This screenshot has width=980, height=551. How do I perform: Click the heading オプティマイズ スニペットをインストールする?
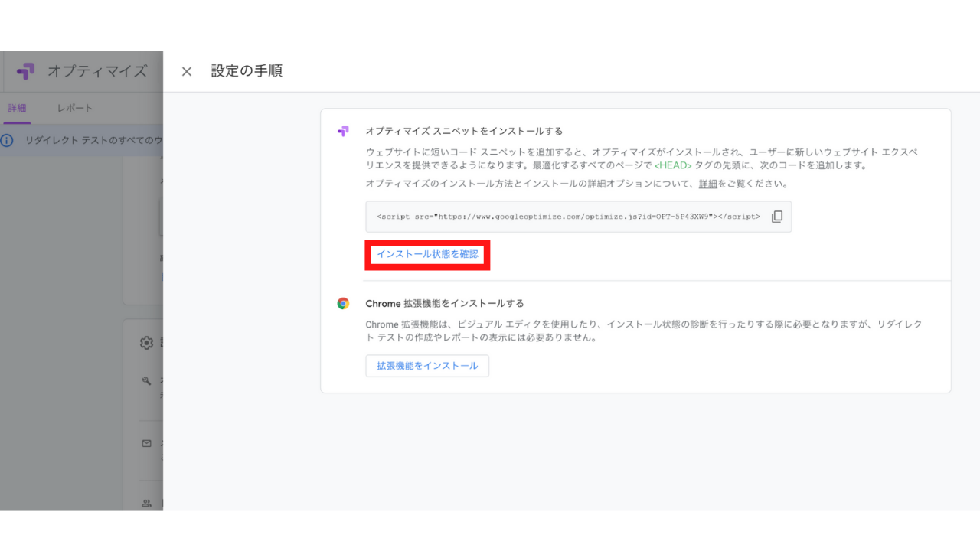[464, 131]
